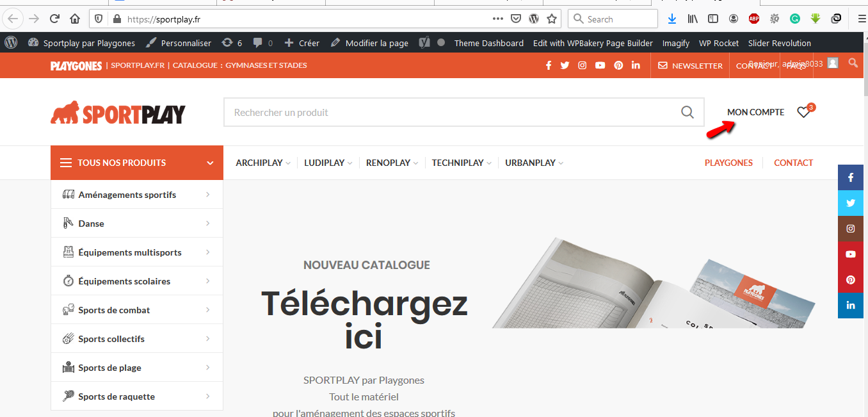Open Slider Revolution admin bar item
This screenshot has width=868, height=417.
(778, 43)
